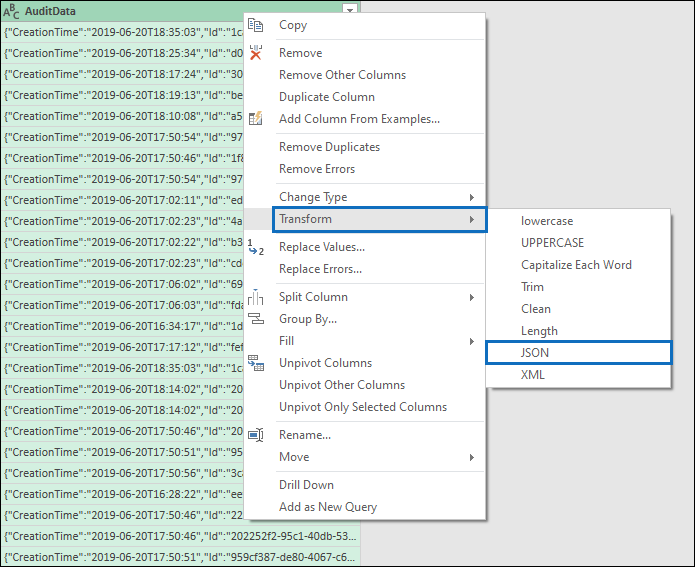
Task: Click the Copy icon in context menu
Action: [x=255, y=25]
